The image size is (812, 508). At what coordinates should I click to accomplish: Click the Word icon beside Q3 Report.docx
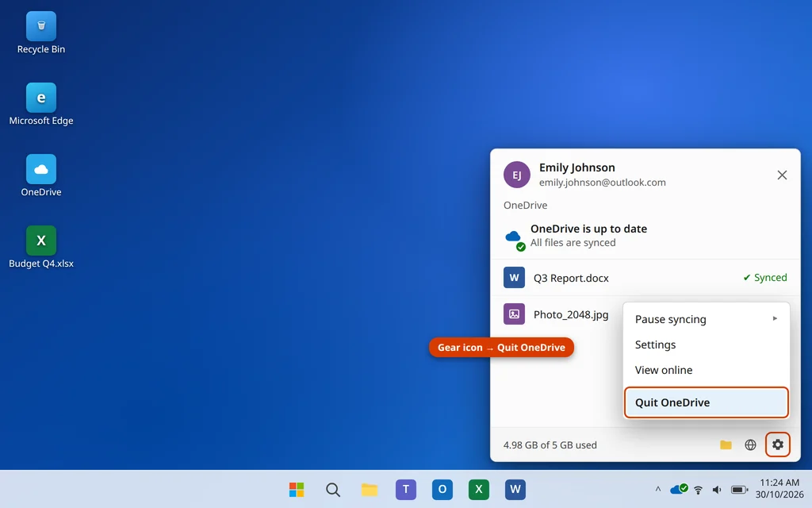[514, 277]
